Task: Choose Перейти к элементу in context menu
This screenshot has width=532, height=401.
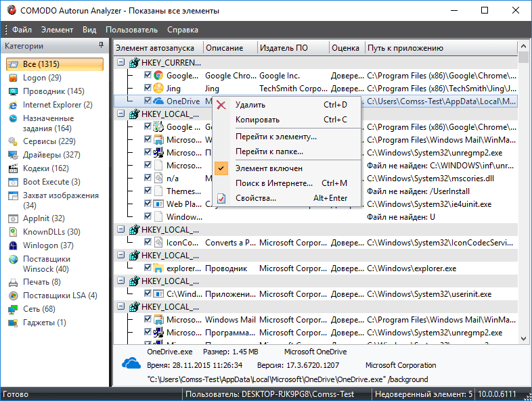Action: (x=286, y=137)
